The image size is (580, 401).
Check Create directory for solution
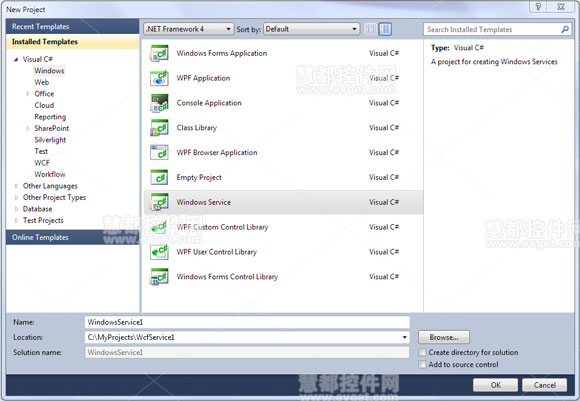coord(422,352)
